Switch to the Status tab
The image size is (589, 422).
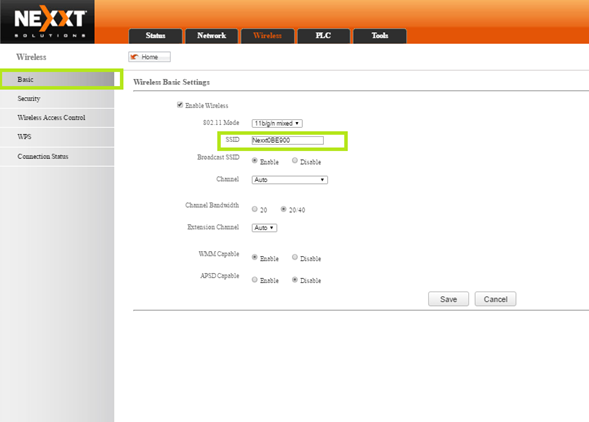156,36
